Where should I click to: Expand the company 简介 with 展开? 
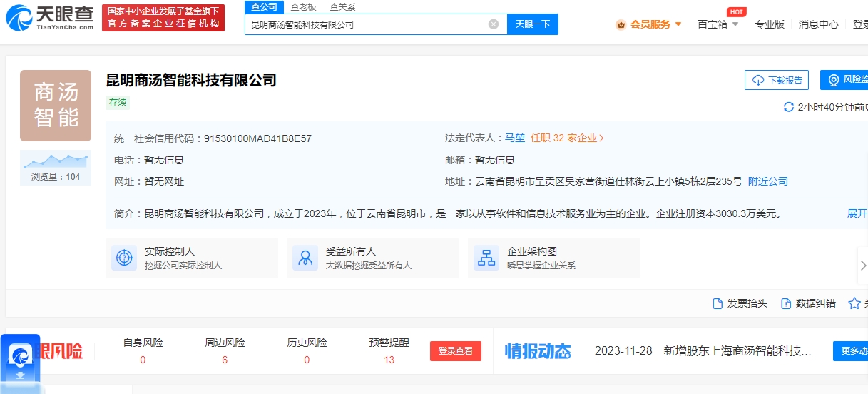(857, 213)
